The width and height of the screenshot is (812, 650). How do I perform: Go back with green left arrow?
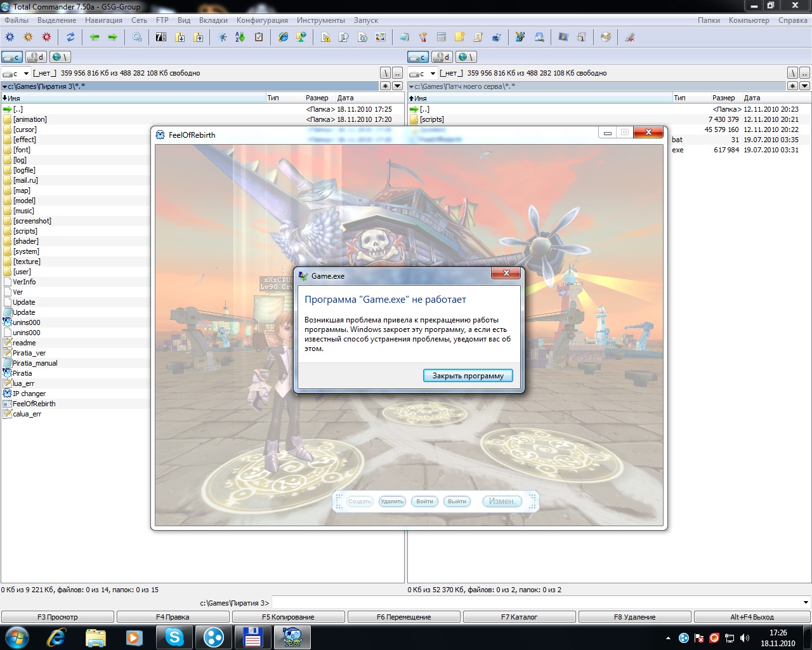[95, 37]
